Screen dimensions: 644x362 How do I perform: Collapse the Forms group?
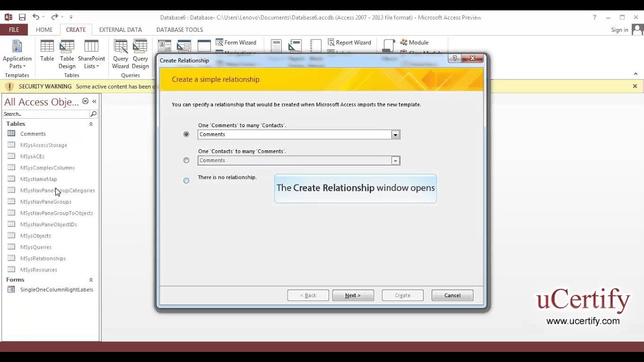tap(91, 280)
